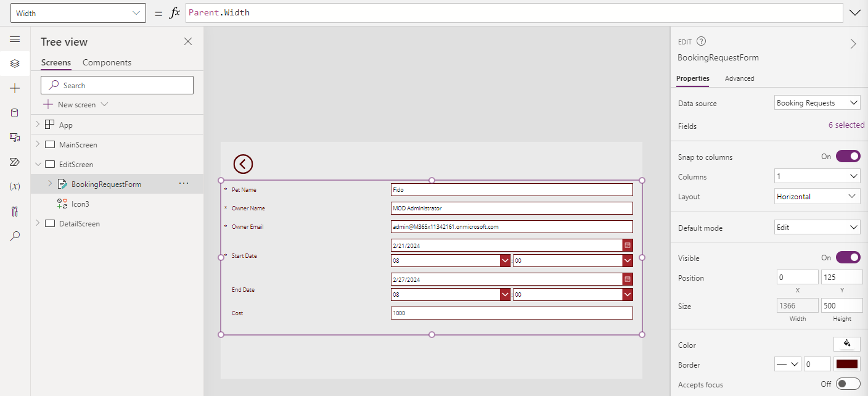
Task: Click the back arrow icon on canvas
Action: pos(243,163)
